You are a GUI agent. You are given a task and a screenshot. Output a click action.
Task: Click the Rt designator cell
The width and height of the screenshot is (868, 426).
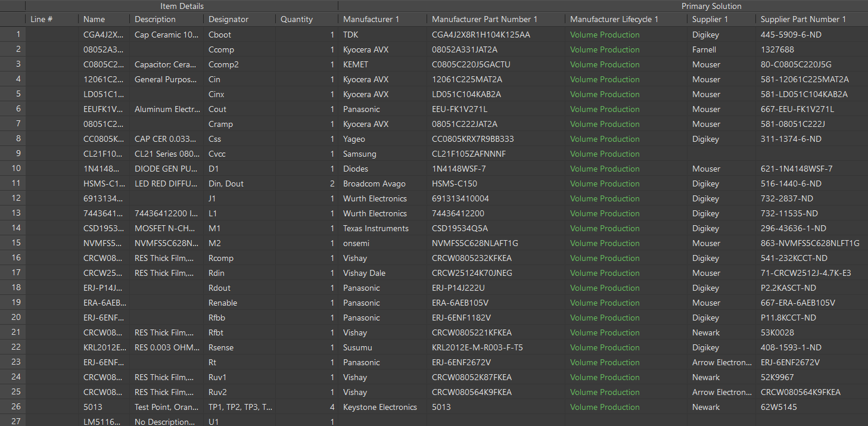(x=239, y=362)
